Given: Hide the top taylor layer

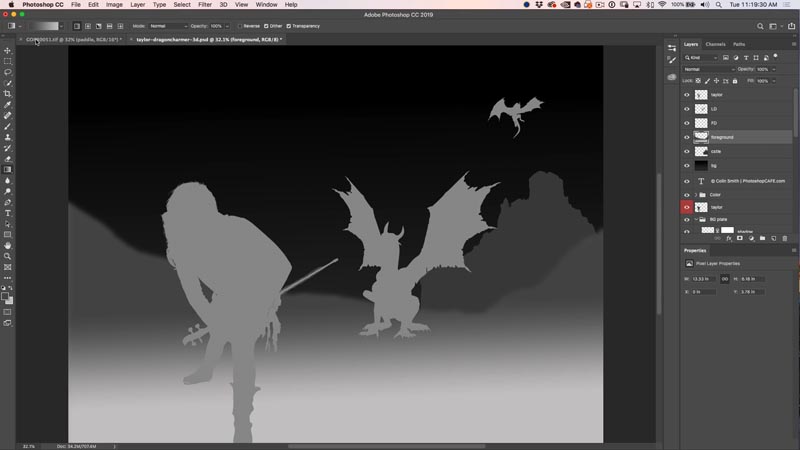Looking at the screenshot, I should 687,95.
